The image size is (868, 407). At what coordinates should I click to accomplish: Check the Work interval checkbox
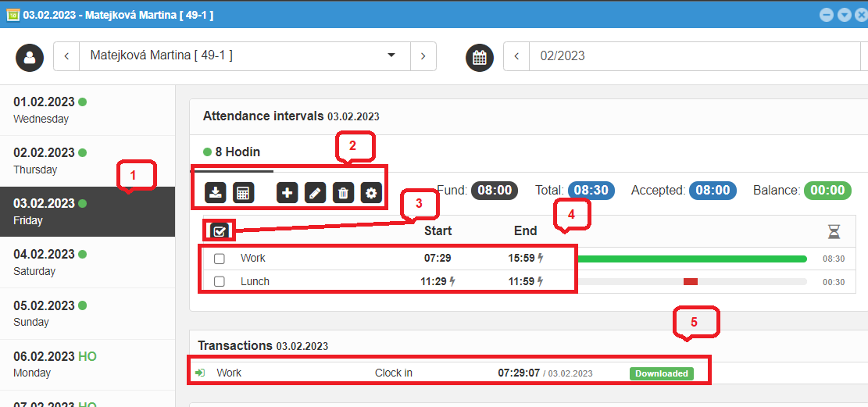pos(220,259)
